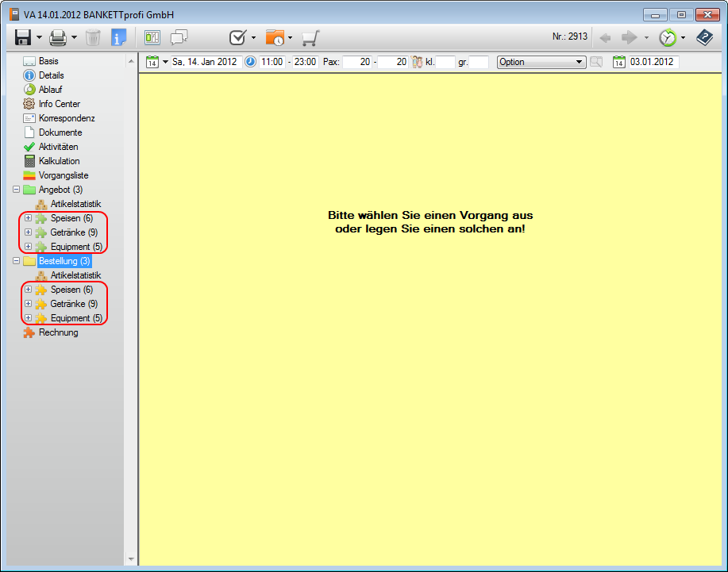Expand the Speisen node under Angebot
The height and width of the screenshot is (572, 728).
tap(29, 218)
